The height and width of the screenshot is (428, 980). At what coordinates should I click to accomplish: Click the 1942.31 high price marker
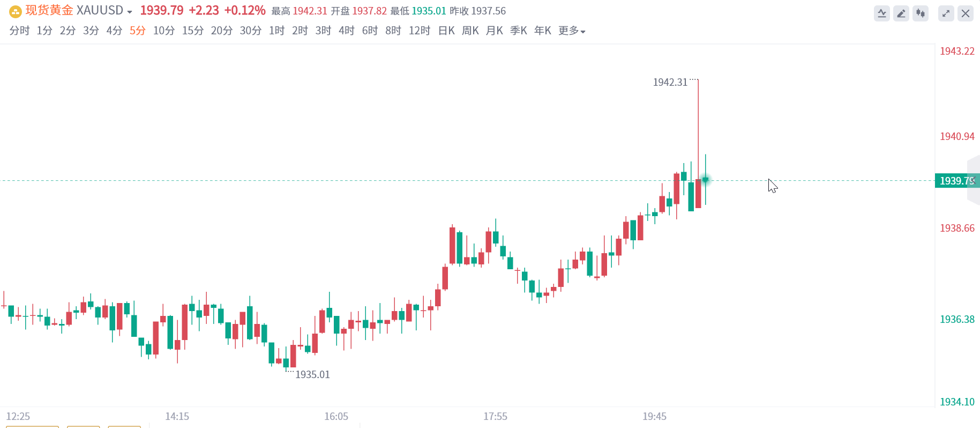(670, 82)
